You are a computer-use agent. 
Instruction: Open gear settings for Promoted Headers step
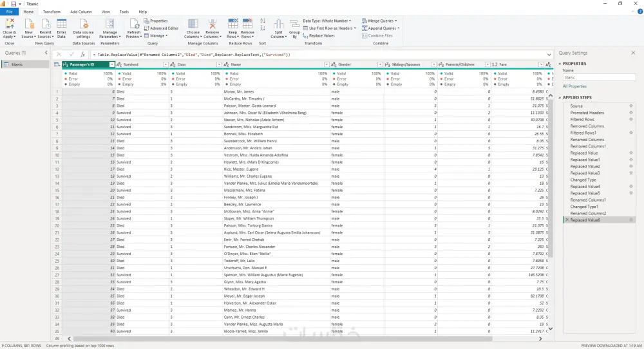point(631,113)
